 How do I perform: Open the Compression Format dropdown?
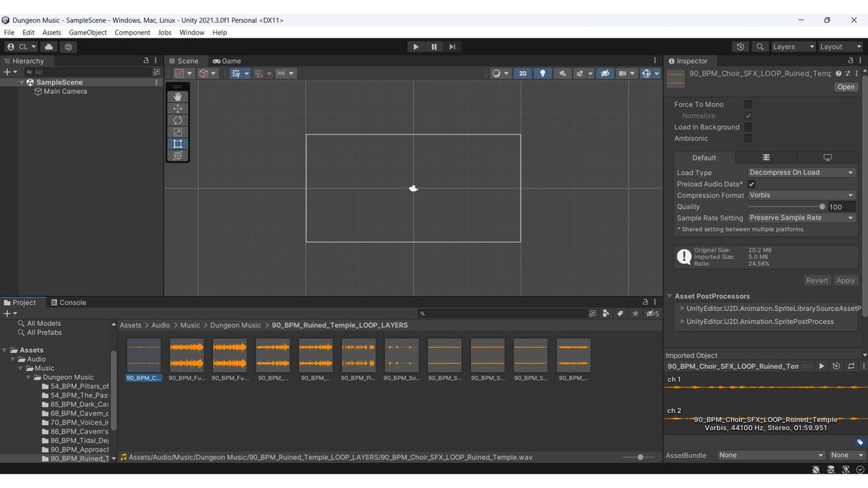801,195
